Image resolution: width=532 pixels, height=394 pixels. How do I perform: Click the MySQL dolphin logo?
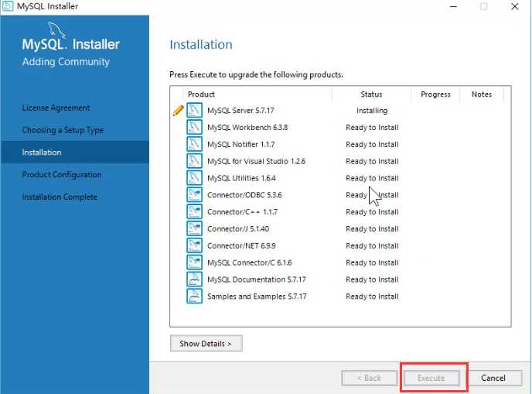(x=56, y=30)
